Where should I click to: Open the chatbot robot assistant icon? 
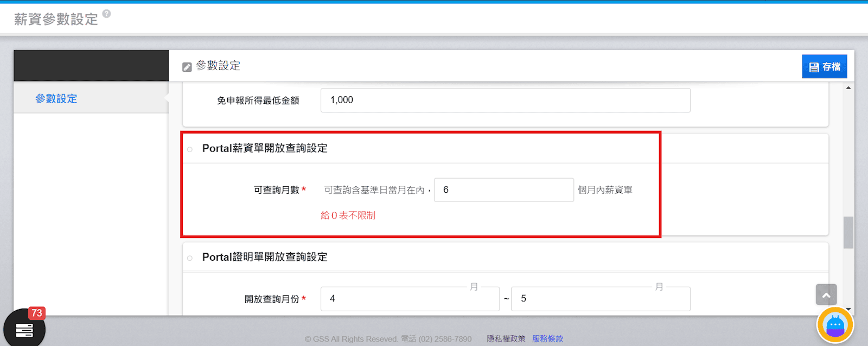(835, 325)
